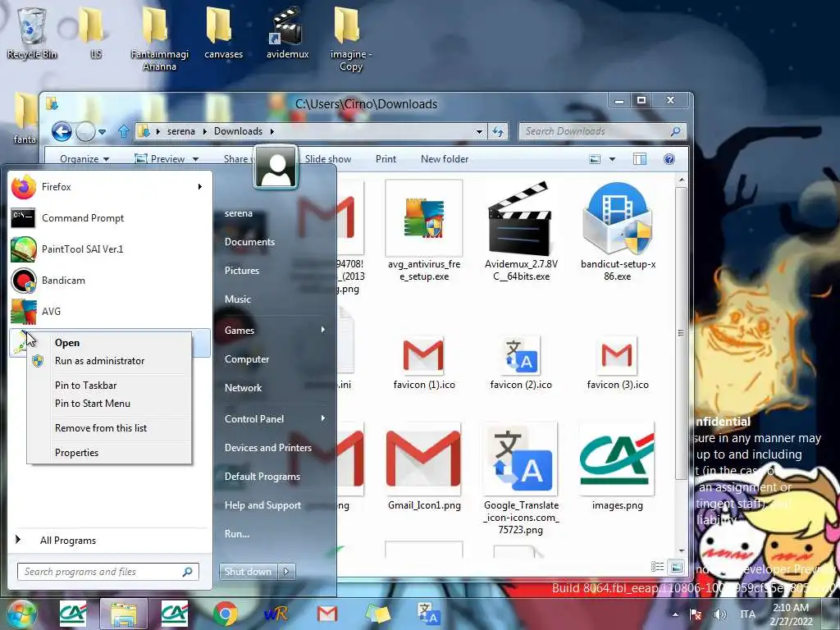The width and height of the screenshot is (840, 630).
Task: Open the avidemux desktop shortcut
Action: click(288, 33)
